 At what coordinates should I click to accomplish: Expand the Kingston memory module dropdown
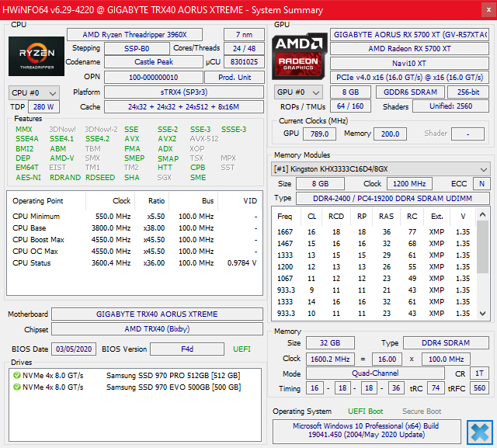click(x=381, y=169)
